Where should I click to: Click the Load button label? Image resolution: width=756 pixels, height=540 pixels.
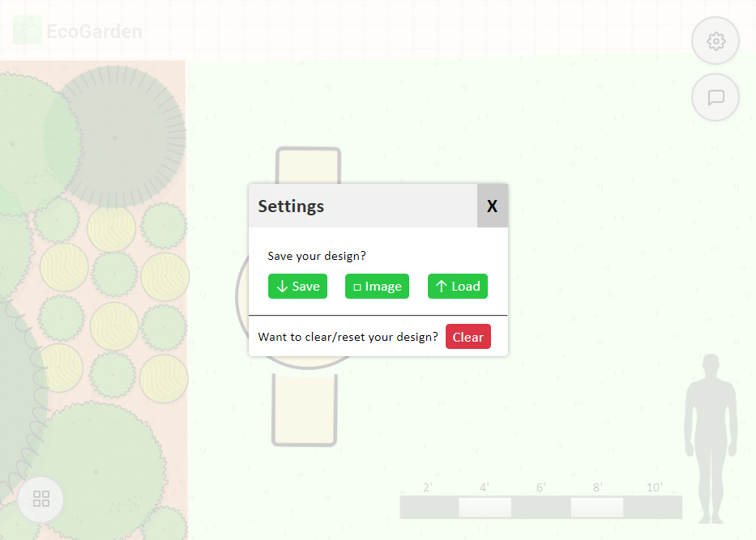[466, 287]
